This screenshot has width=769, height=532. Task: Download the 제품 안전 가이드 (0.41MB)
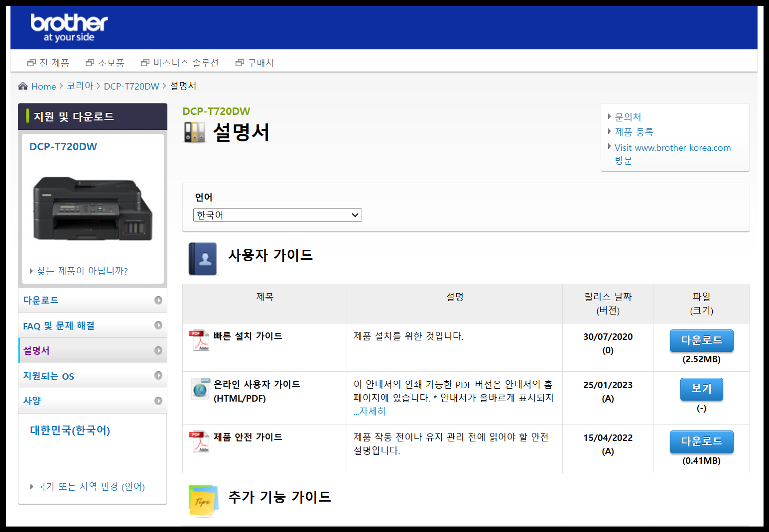(x=701, y=441)
